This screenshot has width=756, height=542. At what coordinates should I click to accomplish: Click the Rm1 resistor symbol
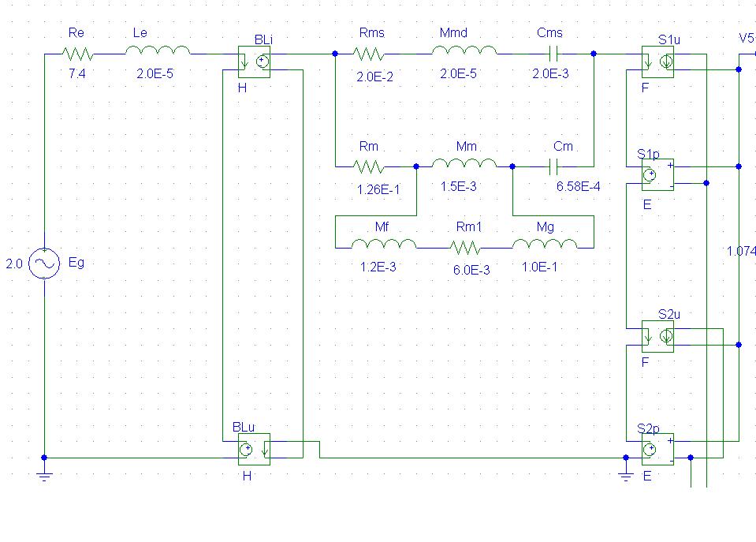pyautogui.click(x=465, y=248)
